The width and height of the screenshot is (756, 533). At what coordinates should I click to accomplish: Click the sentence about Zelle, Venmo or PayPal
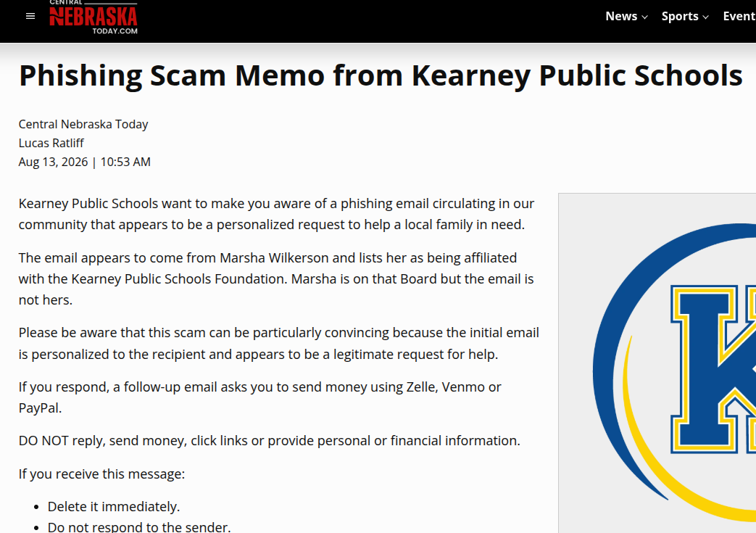(260, 397)
